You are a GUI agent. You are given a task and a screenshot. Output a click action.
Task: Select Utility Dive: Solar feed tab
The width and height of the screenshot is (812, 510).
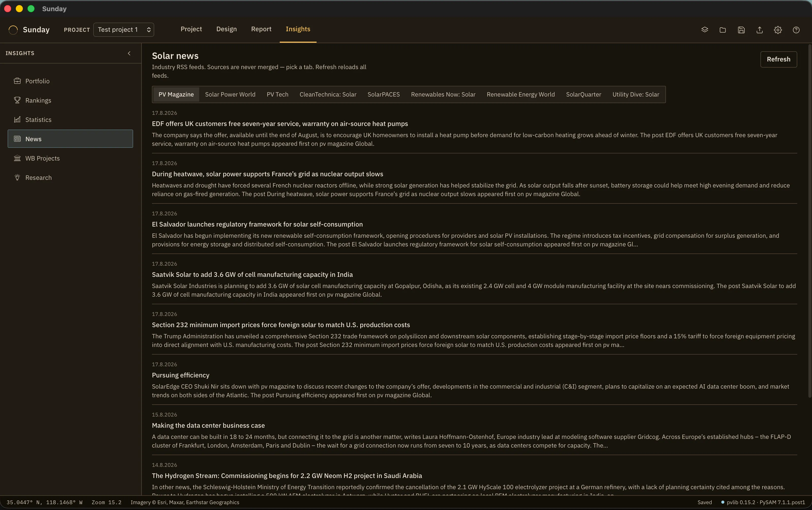[x=636, y=94]
